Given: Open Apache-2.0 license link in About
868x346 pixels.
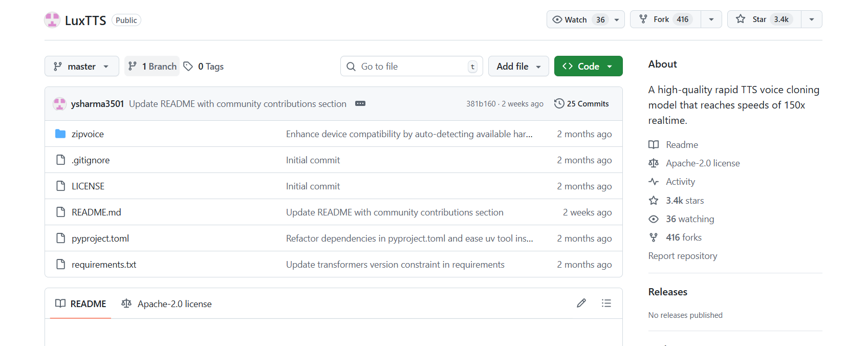Looking at the screenshot, I should click(x=703, y=163).
